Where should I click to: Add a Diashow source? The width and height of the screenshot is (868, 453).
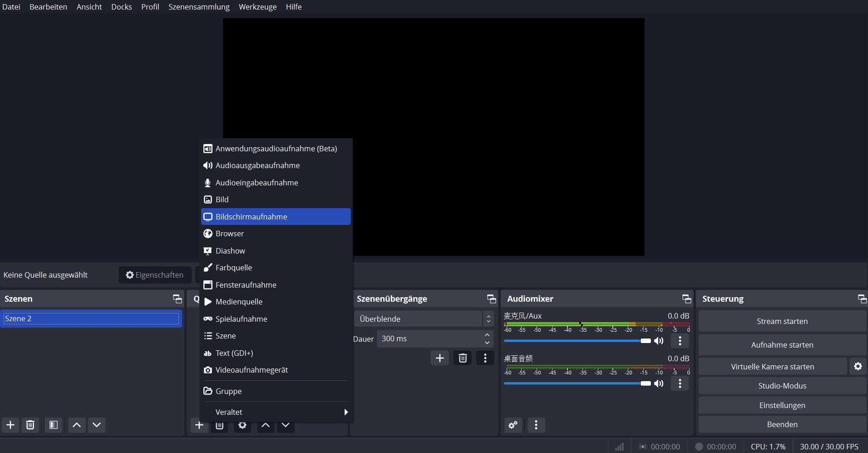coord(276,251)
